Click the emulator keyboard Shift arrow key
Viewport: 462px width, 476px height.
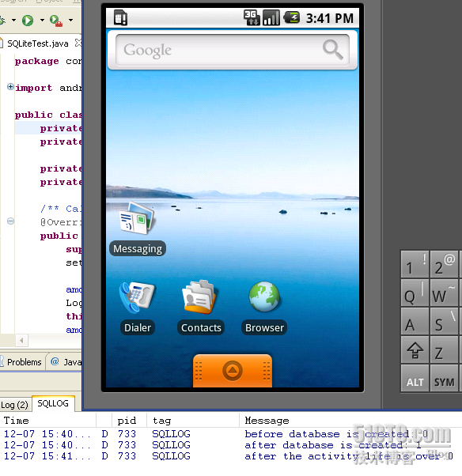click(x=415, y=349)
